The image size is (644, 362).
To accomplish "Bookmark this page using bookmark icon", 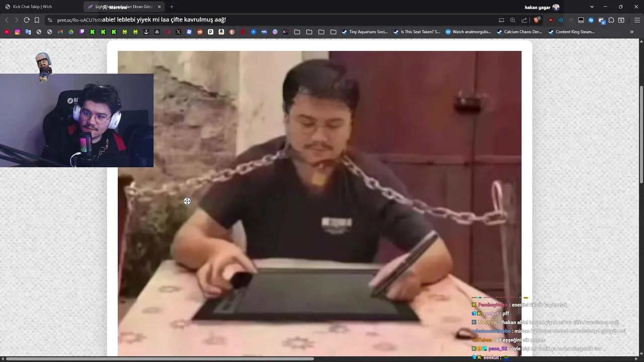I will pos(37,20).
